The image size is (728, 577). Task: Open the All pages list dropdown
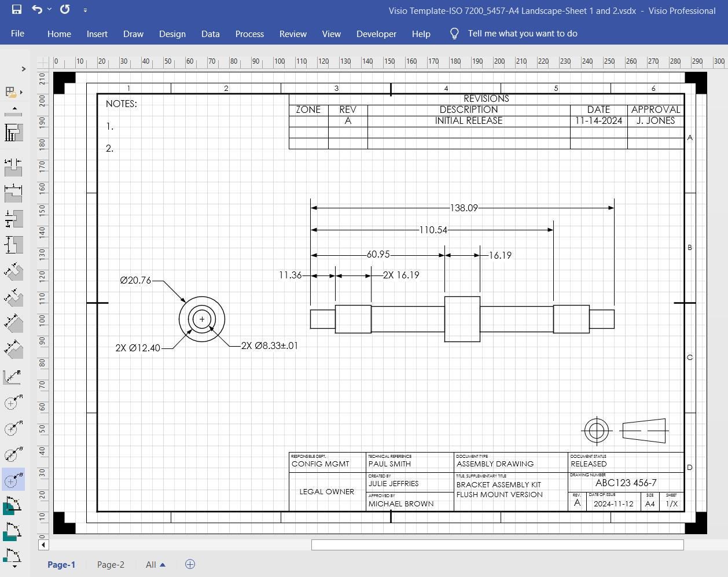click(x=156, y=564)
